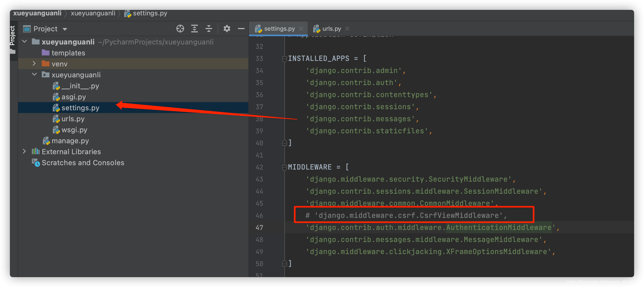Switch to the urls.py editor tab
Screen dimensions: 644x287
[331, 29]
